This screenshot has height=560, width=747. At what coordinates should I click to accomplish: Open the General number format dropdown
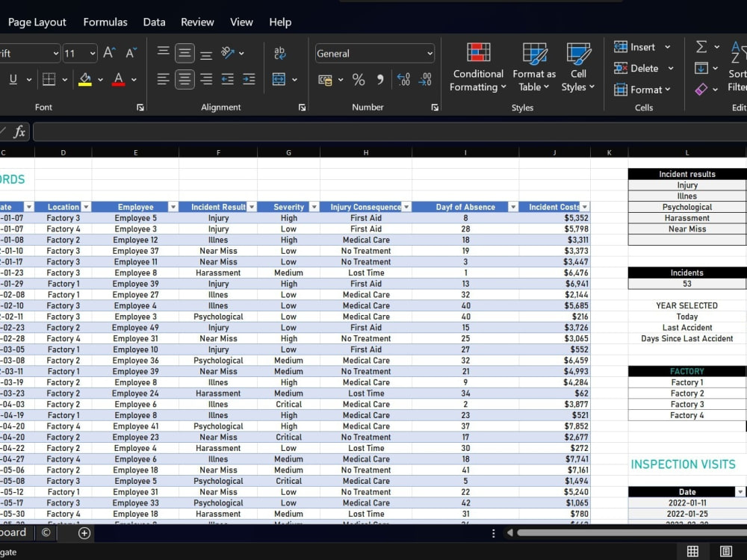(430, 53)
